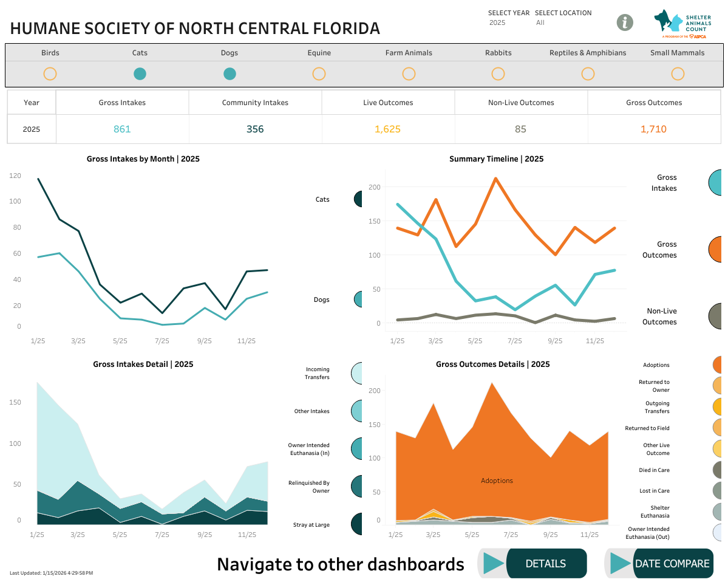
Task: Click the Summary Timeline chart title
Action: [x=496, y=159]
